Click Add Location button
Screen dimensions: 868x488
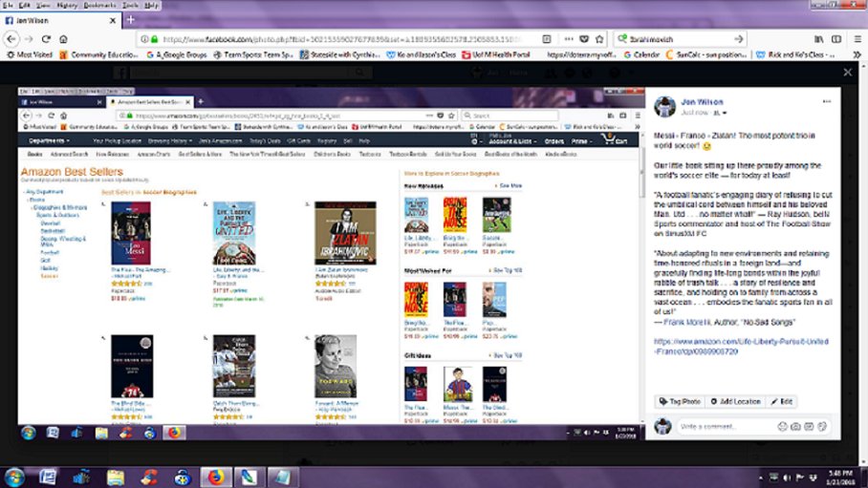(x=735, y=402)
